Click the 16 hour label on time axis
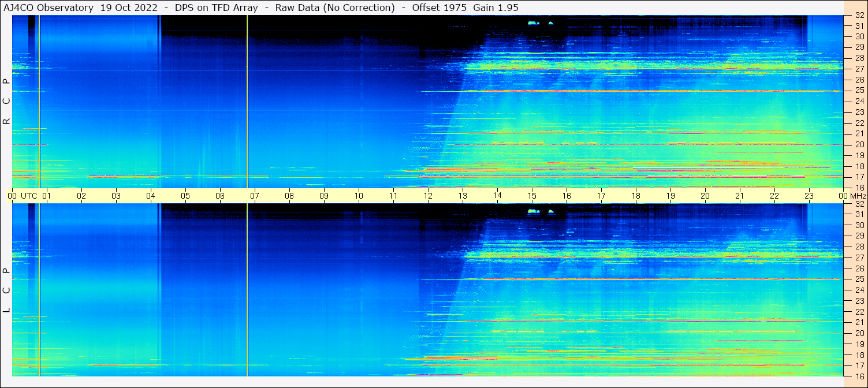Image resolution: width=868 pixels, height=388 pixels. click(x=566, y=196)
